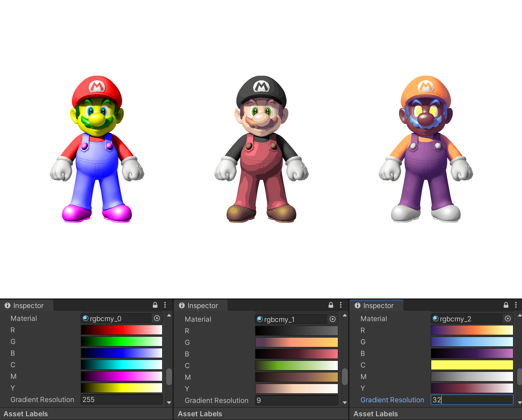
Task: Click the Material label in rgbcmy_1 Inspector
Action: tap(198, 319)
